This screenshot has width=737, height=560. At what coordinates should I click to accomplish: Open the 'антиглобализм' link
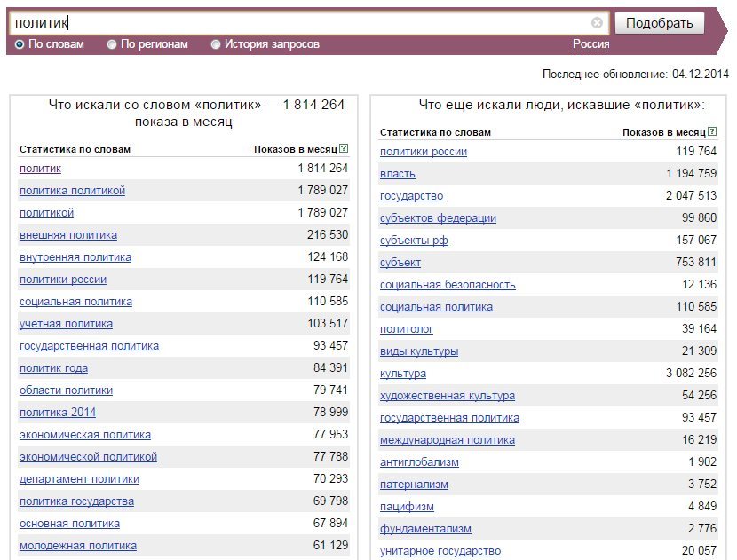419,461
